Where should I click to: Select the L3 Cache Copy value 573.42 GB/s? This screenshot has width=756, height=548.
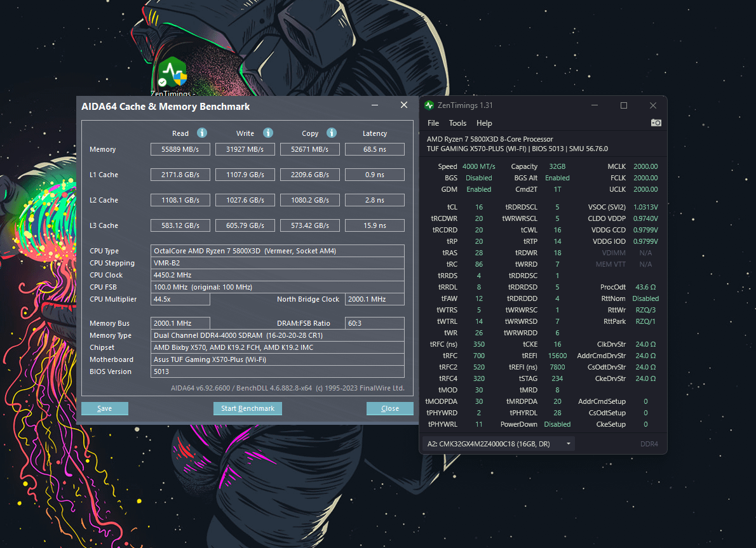click(309, 225)
